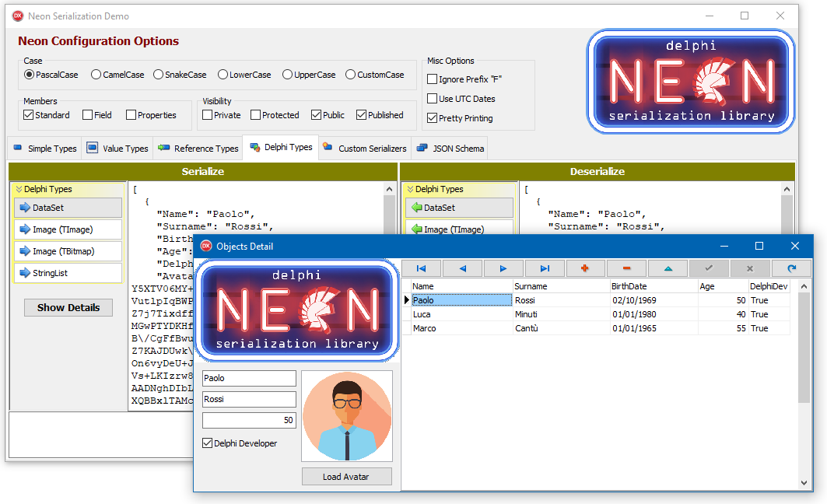The width and height of the screenshot is (827, 504).
Task: Switch to the JSON Schema tab
Action: click(457, 148)
